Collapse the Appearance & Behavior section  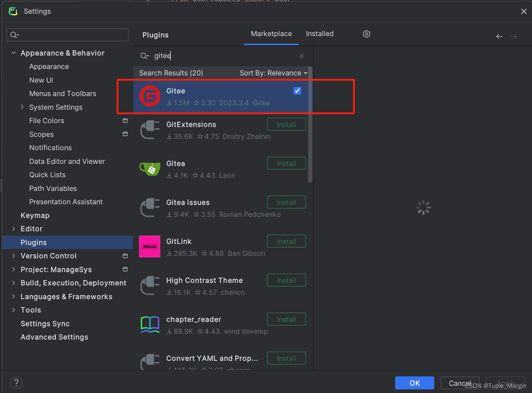point(14,53)
